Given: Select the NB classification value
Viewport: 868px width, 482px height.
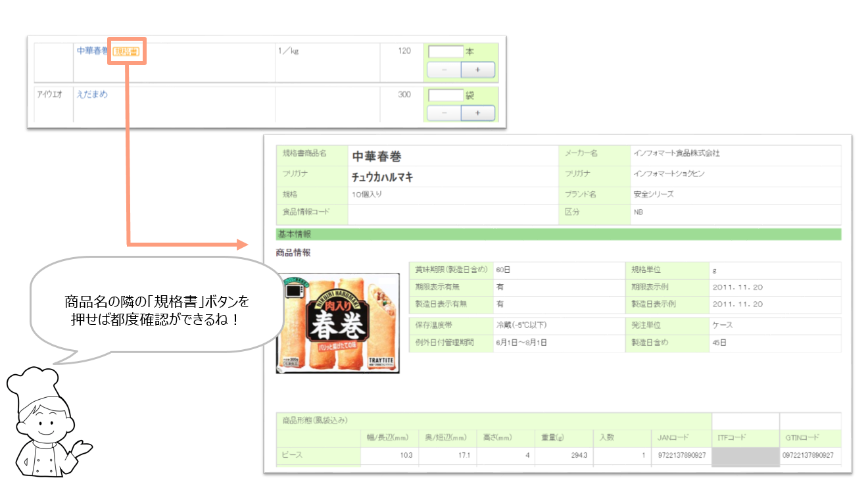Looking at the screenshot, I should point(639,212).
